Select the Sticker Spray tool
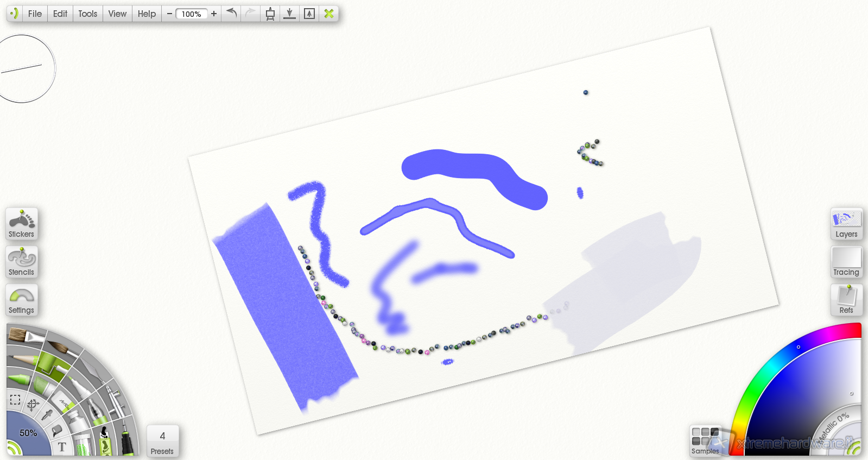Viewport: 868px width, 460px height. click(x=104, y=440)
